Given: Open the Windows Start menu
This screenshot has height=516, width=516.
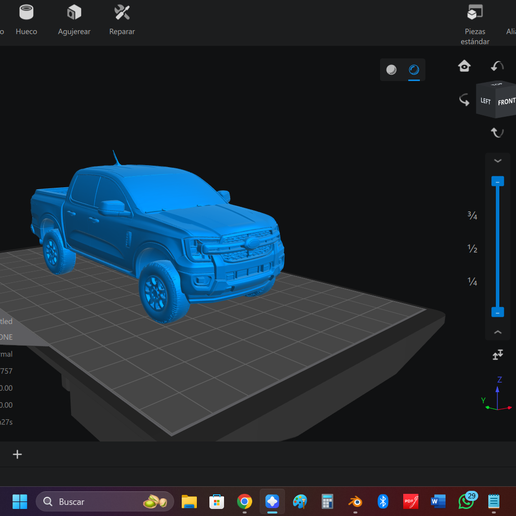Looking at the screenshot, I should (20, 502).
